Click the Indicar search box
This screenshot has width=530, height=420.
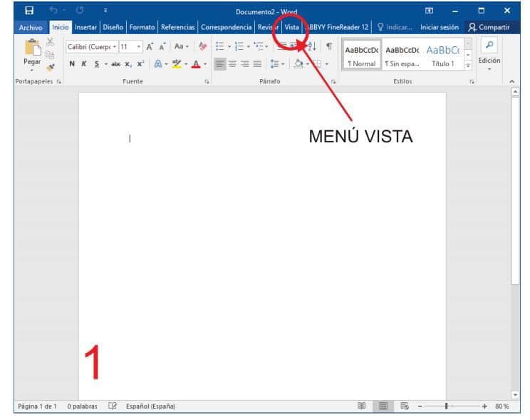395,27
